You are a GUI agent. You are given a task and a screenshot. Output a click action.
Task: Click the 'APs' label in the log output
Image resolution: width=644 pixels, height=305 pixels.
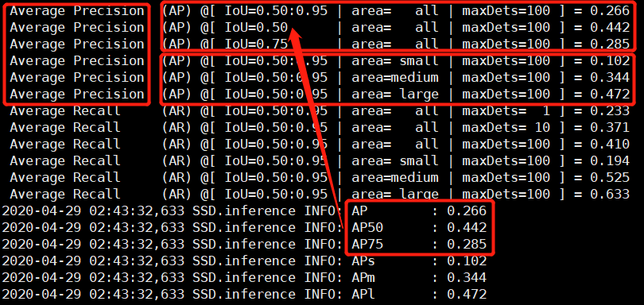point(363,261)
